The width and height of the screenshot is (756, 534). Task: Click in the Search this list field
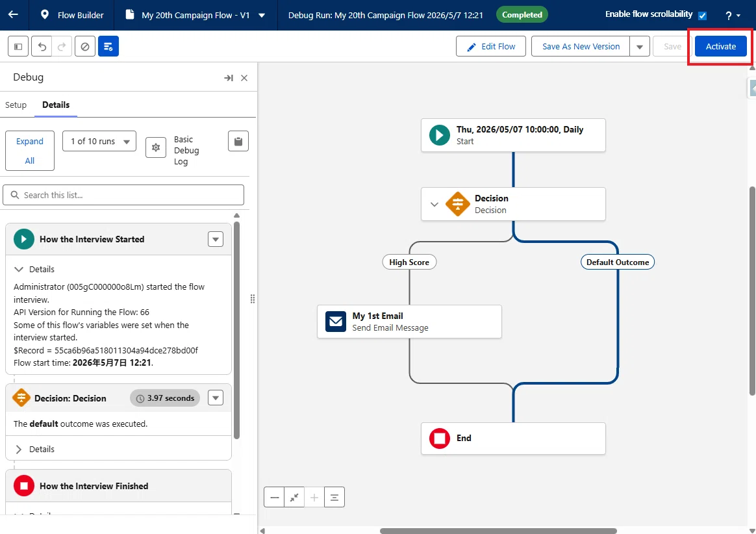point(123,195)
